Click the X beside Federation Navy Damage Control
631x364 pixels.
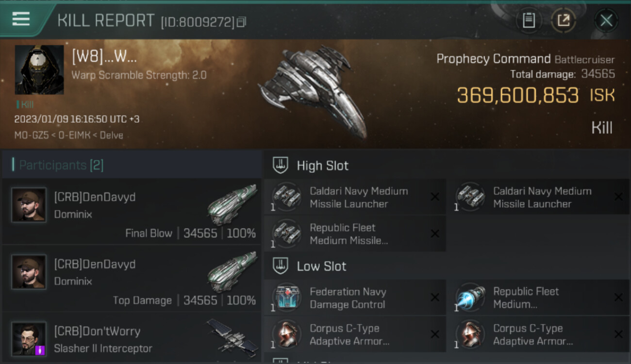435,298
